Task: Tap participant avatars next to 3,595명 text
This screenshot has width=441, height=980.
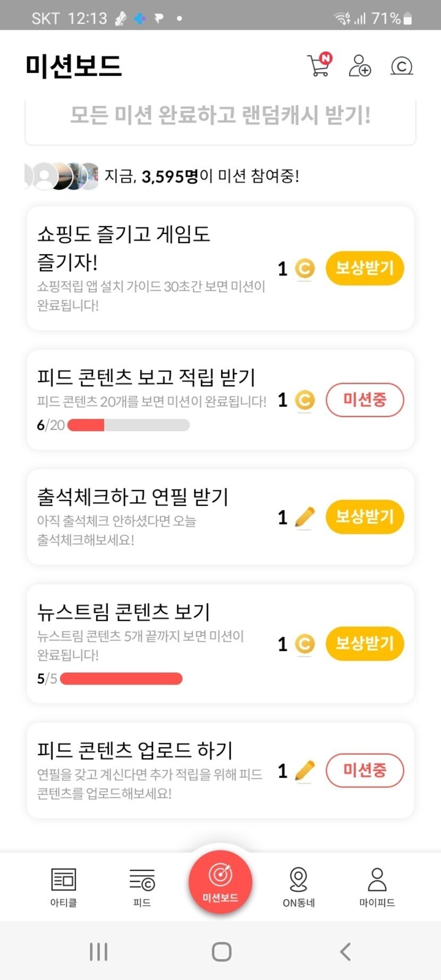Action: click(x=61, y=176)
